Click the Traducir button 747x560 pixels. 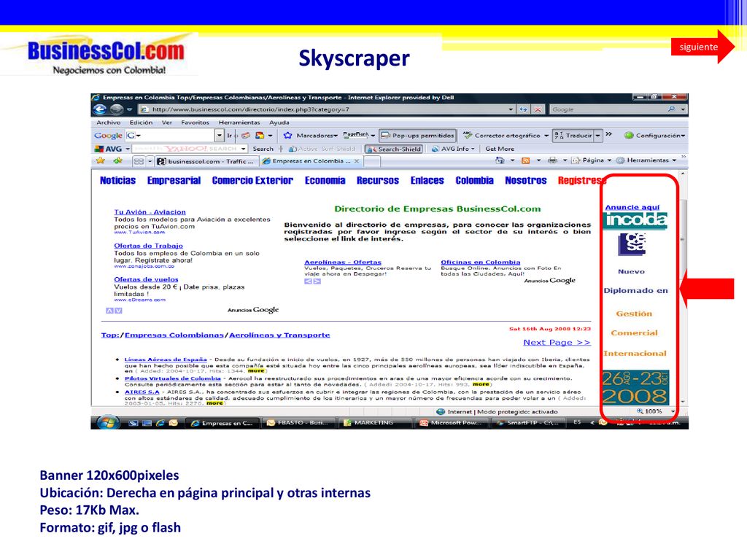[573, 136]
